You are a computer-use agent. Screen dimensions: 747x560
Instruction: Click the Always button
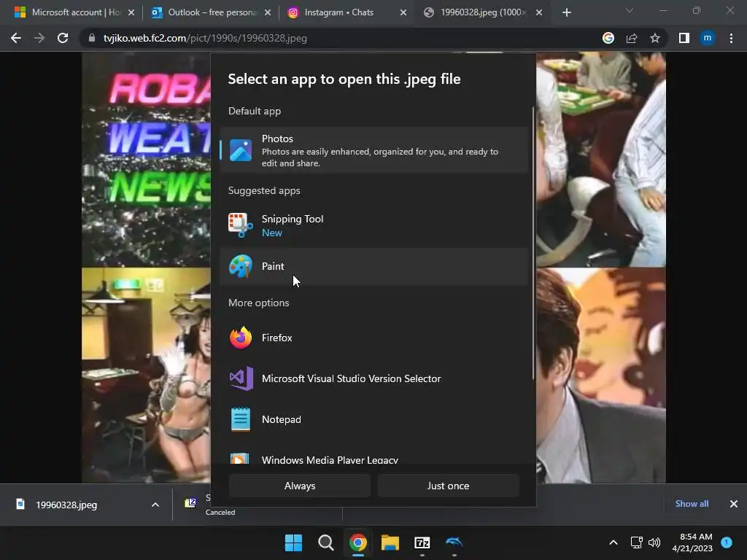coord(300,486)
